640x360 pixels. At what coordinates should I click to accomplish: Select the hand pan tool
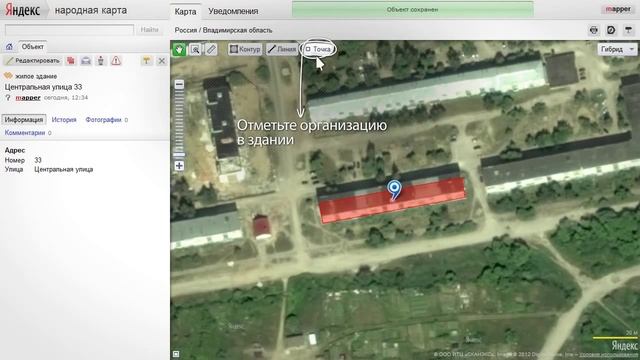pyautogui.click(x=179, y=49)
